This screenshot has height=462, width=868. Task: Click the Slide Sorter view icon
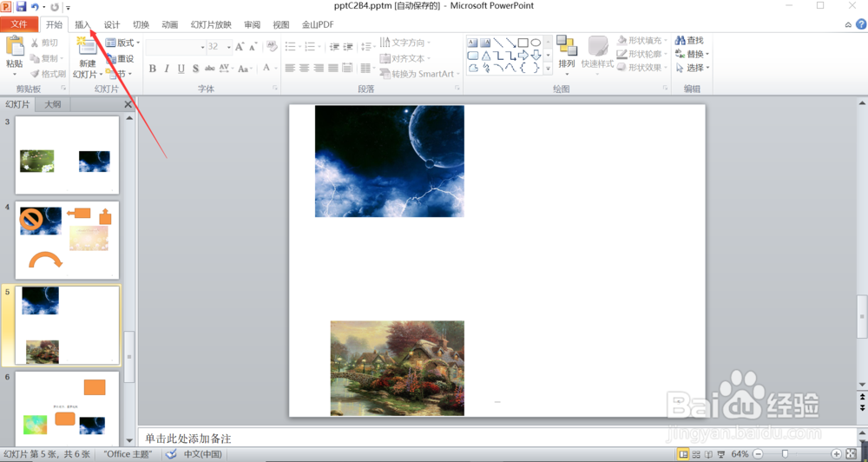click(696, 454)
